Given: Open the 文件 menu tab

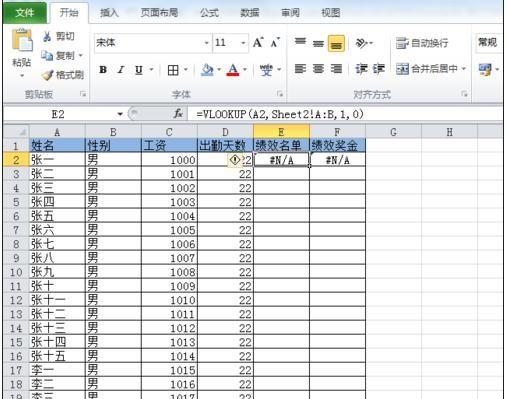Looking at the screenshot, I should click(25, 13).
